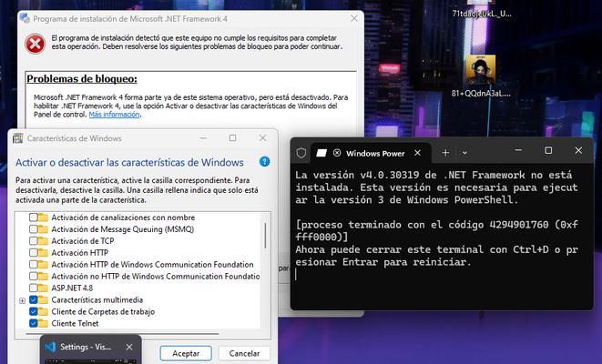
Task: Enable the Activación de TCP checkbox
Action: click(x=34, y=241)
